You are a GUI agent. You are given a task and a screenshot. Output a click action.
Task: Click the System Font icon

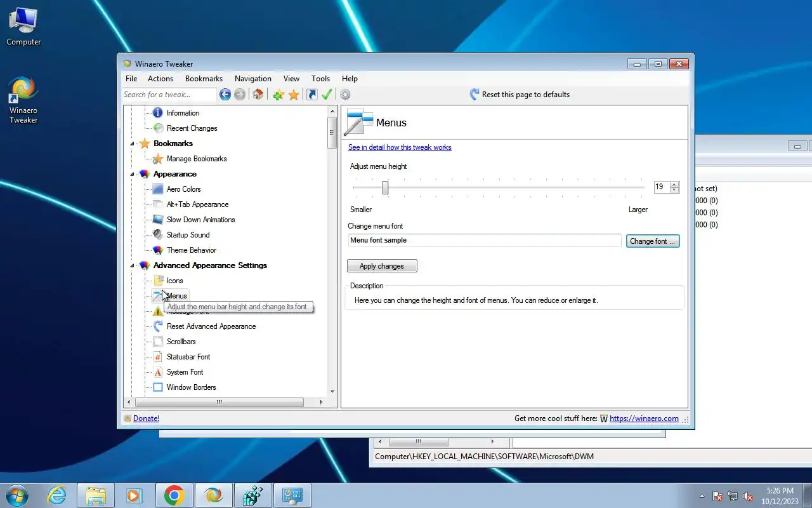point(158,372)
